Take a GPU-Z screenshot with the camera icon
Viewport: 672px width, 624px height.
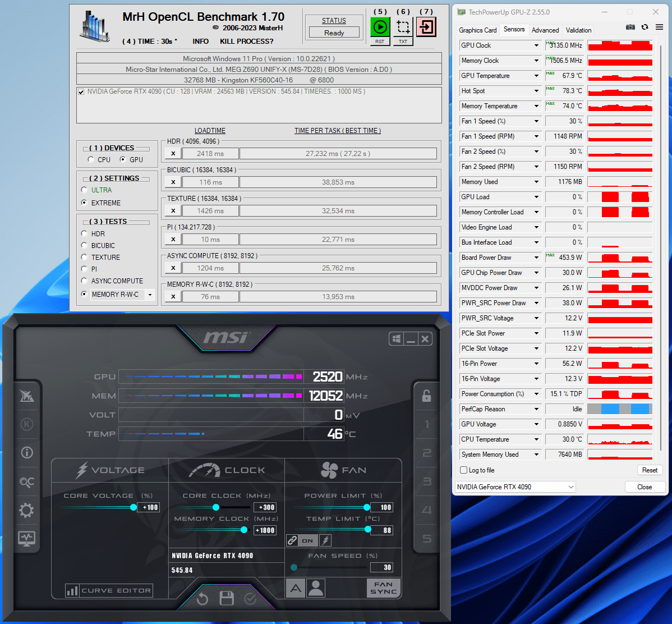click(x=630, y=27)
